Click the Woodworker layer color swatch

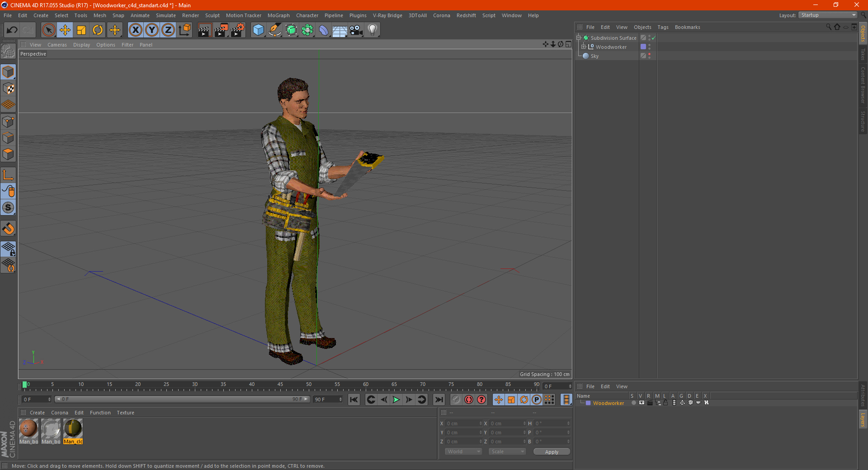588,403
